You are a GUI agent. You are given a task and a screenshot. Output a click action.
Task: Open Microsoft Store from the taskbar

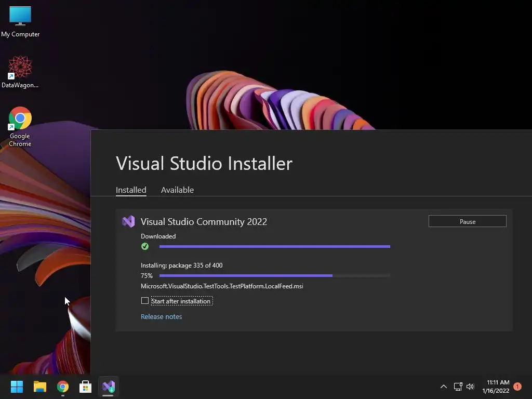(86, 387)
